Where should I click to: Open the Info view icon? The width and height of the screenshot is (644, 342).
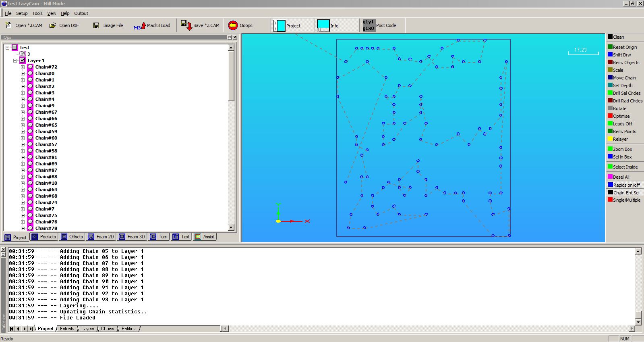point(323,25)
